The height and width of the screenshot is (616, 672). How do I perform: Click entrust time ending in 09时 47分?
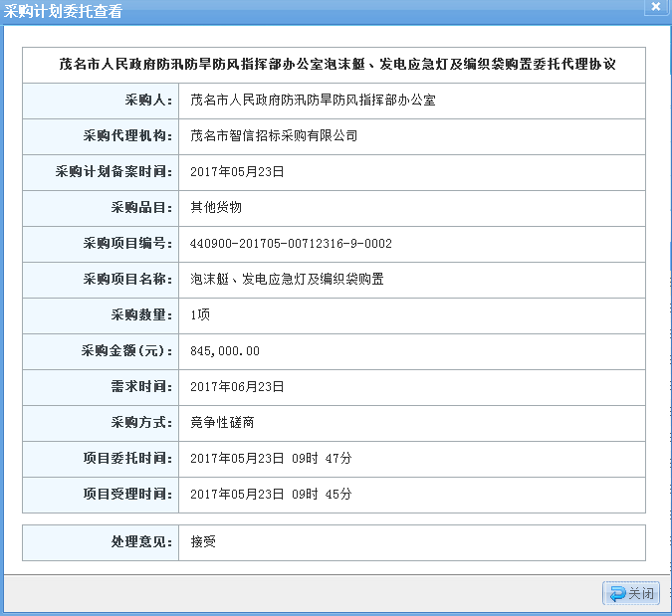click(271, 459)
